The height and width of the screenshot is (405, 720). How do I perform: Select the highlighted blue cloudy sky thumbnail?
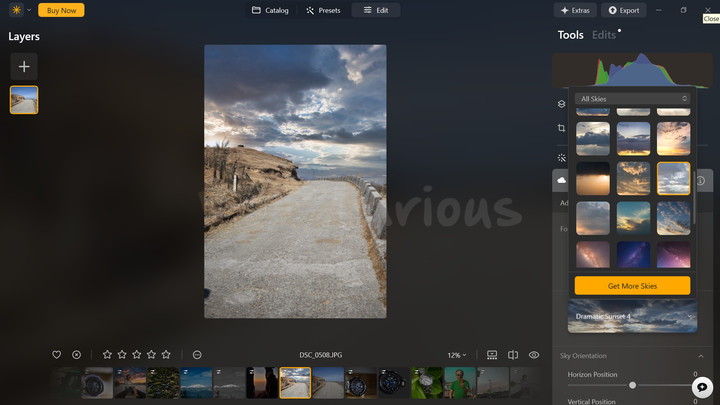click(x=673, y=178)
